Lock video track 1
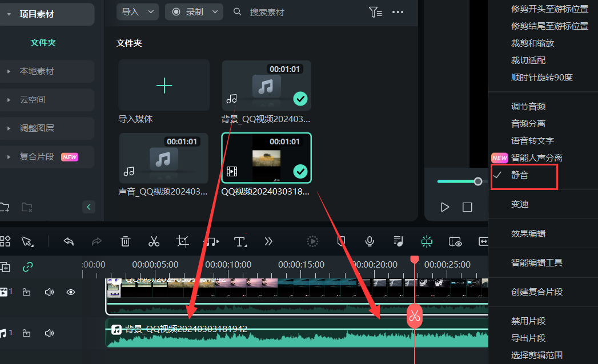 (26, 292)
